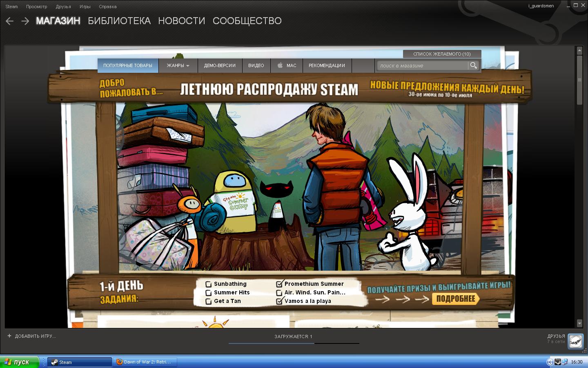Click Загружается: 1 downloads status
The height and width of the screenshot is (368, 588).
tap(293, 337)
